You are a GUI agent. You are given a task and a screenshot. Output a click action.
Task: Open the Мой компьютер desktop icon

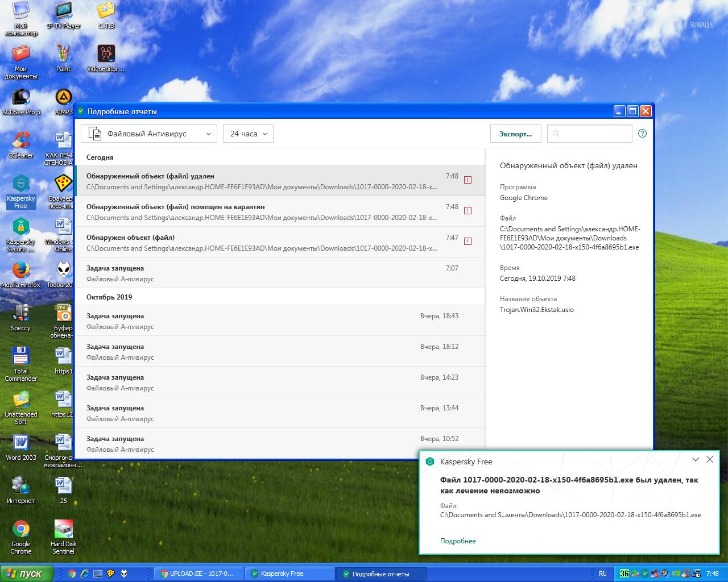pyautogui.click(x=21, y=19)
